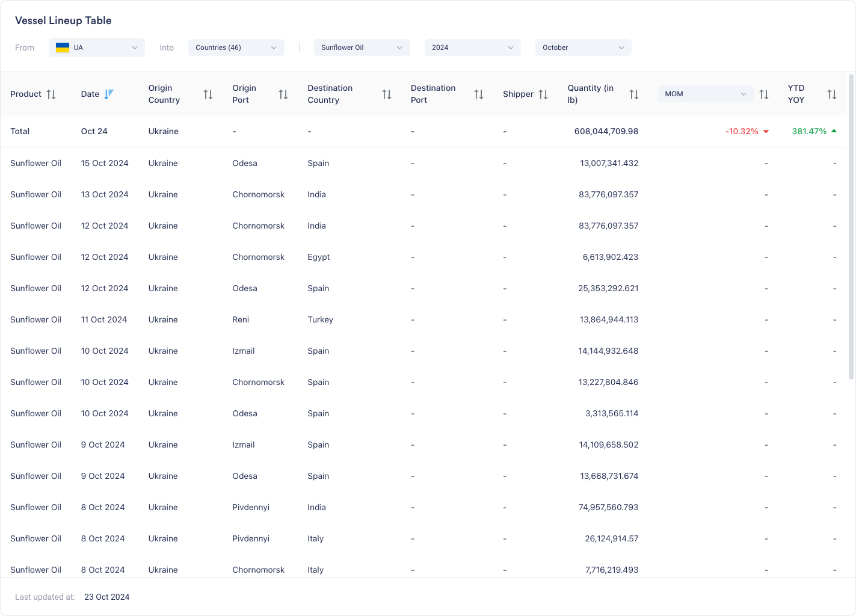This screenshot has width=856, height=616.
Task: Click date 13 Oct 2024
Action: 105,194
